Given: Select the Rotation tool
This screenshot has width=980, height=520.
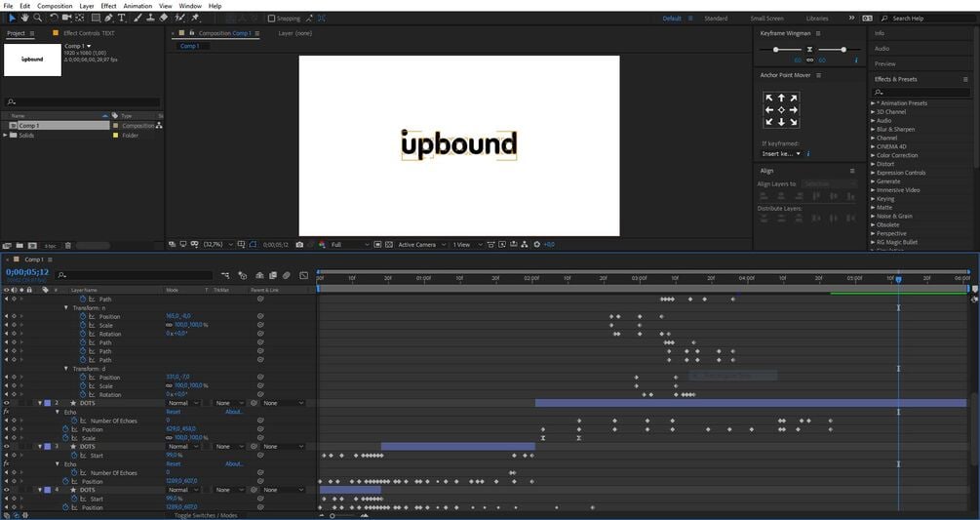Looking at the screenshot, I should [54, 19].
